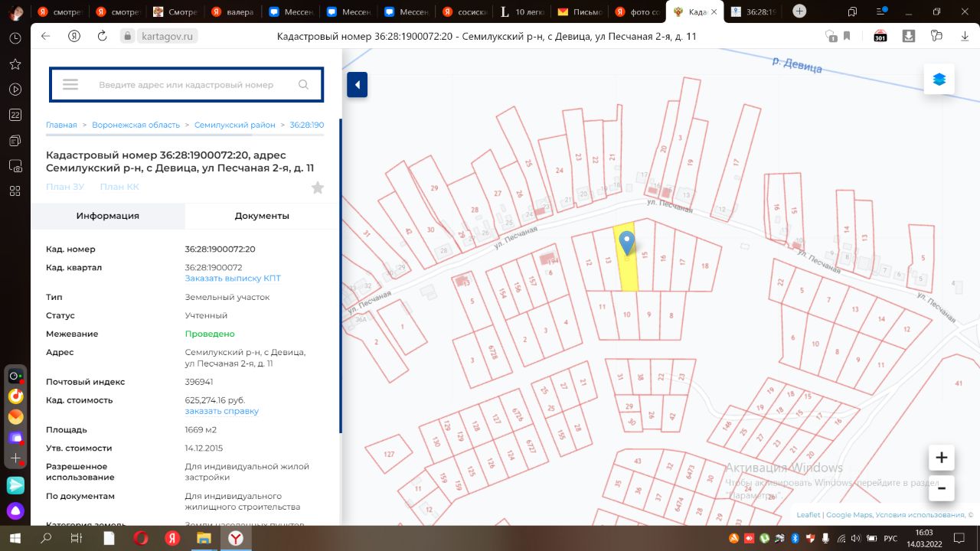This screenshot has height=551, width=980.
Task: Focus the address or cadastral number search field
Action: [x=186, y=85]
